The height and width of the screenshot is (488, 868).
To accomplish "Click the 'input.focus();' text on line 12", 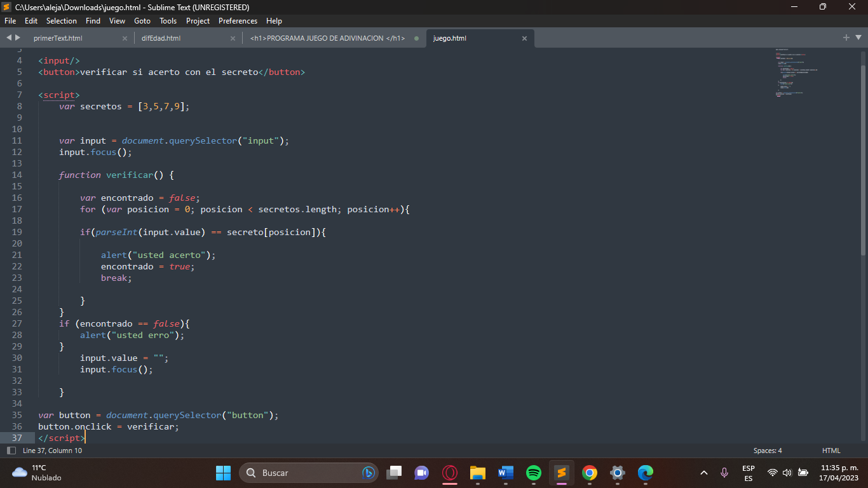I will pyautogui.click(x=95, y=152).
